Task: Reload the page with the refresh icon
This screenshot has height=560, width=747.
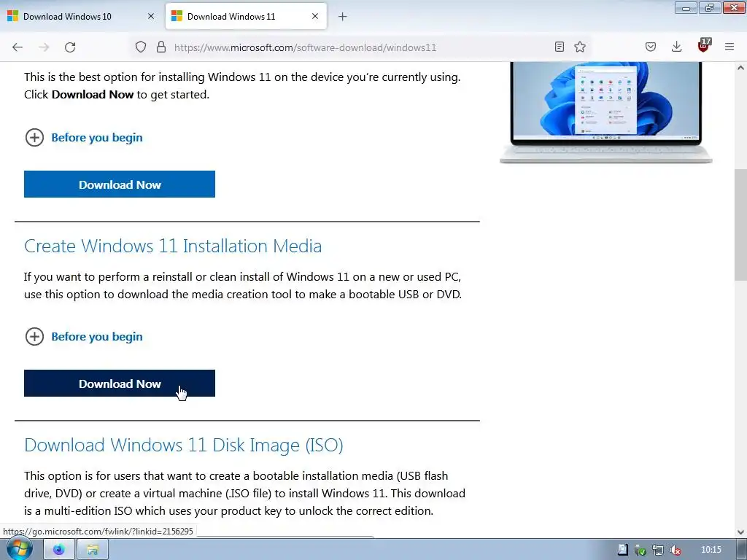Action: click(70, 47)
